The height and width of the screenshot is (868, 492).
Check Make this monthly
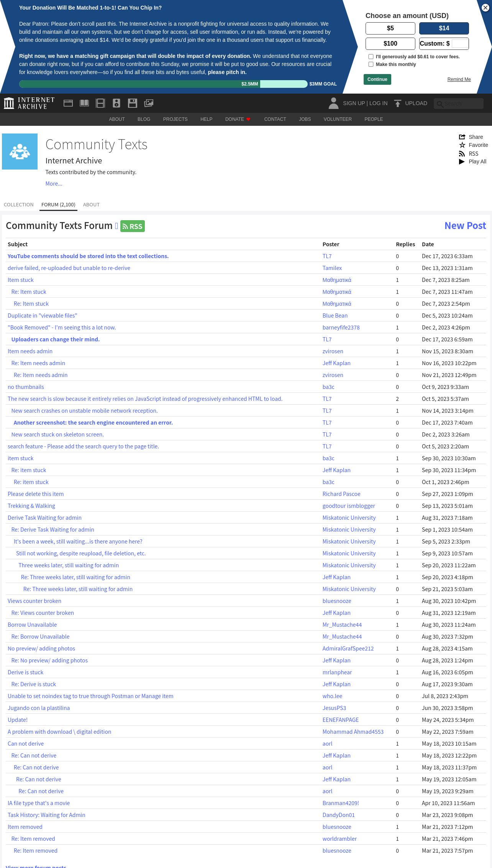(371, 64)
